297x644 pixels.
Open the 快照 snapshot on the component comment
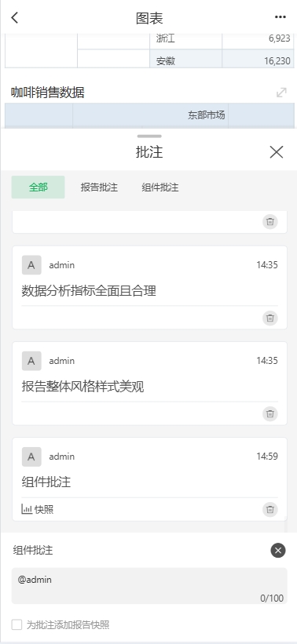(38, 509)
